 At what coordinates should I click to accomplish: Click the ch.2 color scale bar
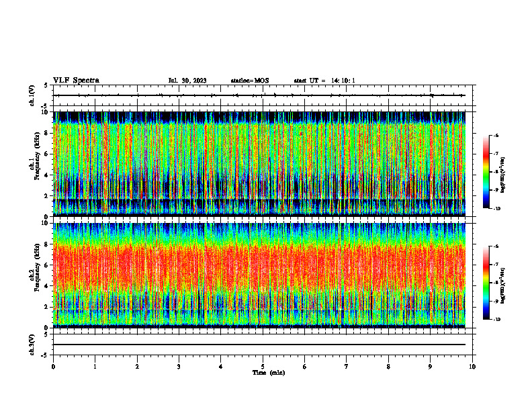pos(486,283)
